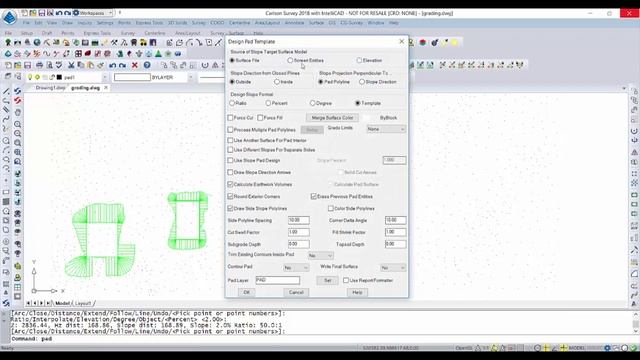640x360 pixels.
Task: Check Use Another Surface For Pad Interior
Action: tap(230, 140)
